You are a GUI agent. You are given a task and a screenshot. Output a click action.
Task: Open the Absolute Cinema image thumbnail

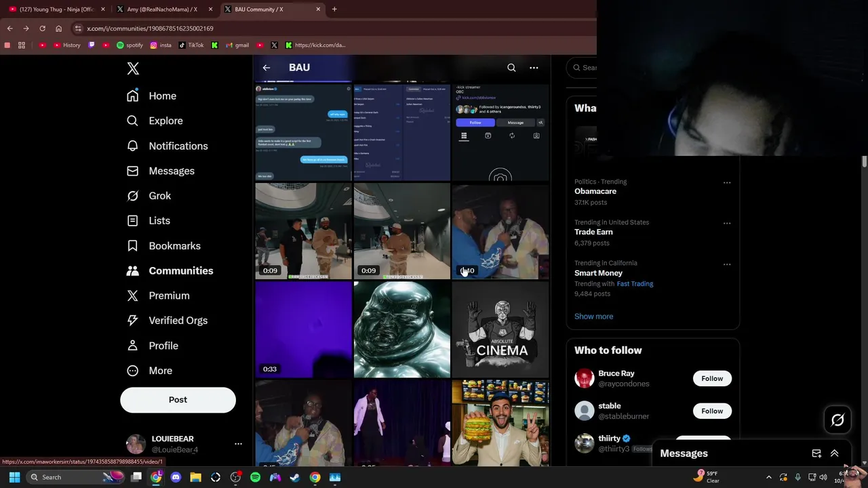pos(500,330)
